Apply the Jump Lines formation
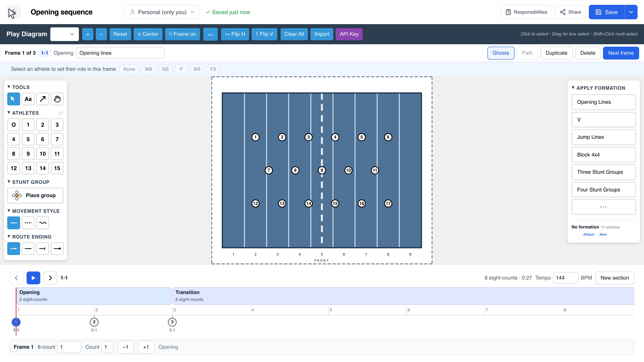This screenshot has width=644, height=362. (x=604, y=137)
